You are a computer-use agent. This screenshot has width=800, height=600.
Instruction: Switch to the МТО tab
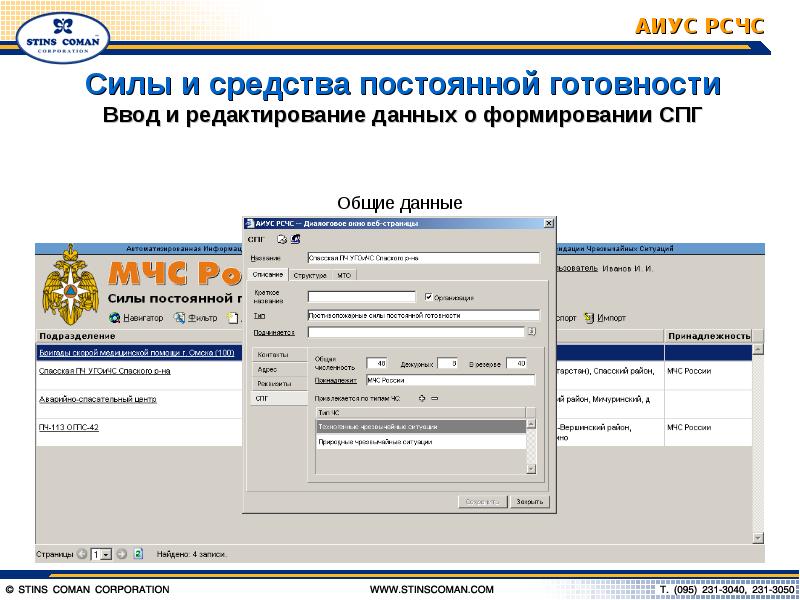[x=344, y=276]
